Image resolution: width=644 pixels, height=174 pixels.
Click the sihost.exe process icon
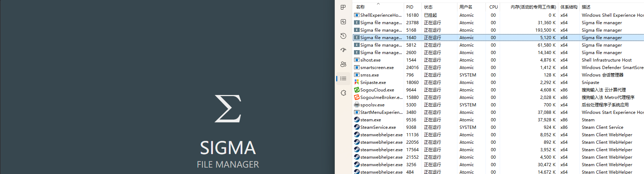pos(356,60)
